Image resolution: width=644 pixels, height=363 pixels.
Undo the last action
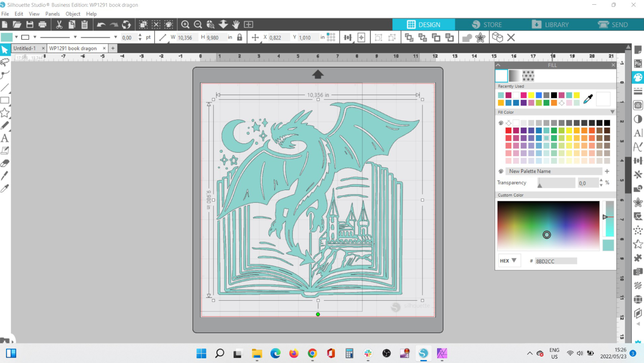tap(101, 24)
